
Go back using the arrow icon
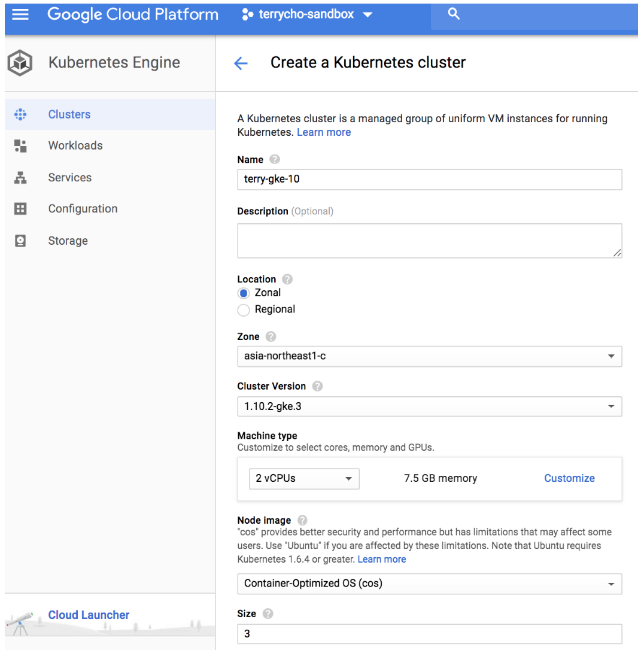[241, 63]
